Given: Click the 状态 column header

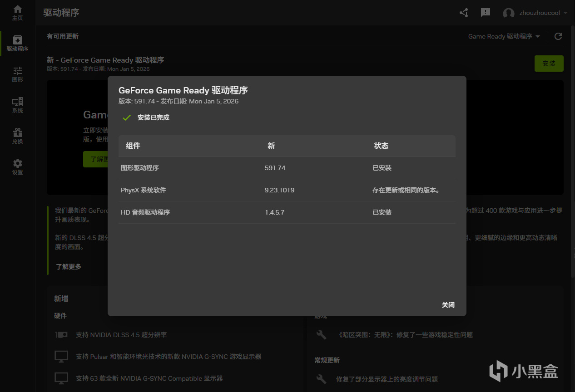Looking at the screenshot, I should tap(381, 146).
